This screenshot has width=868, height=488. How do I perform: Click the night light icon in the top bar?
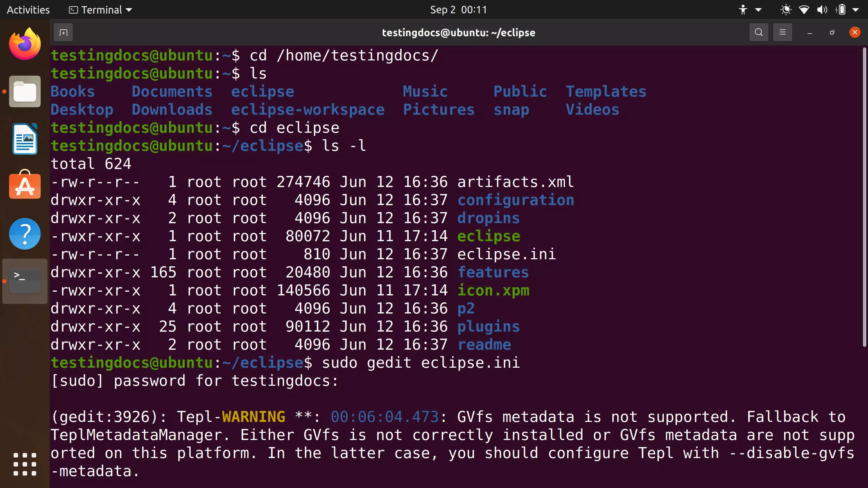[x=786, y=9]
